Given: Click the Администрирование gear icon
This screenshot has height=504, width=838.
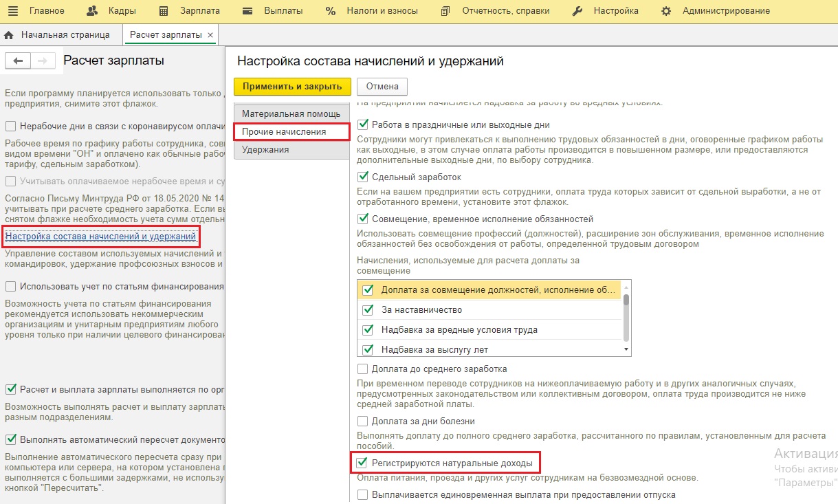Looking at the screenshot, I should 665,11.
